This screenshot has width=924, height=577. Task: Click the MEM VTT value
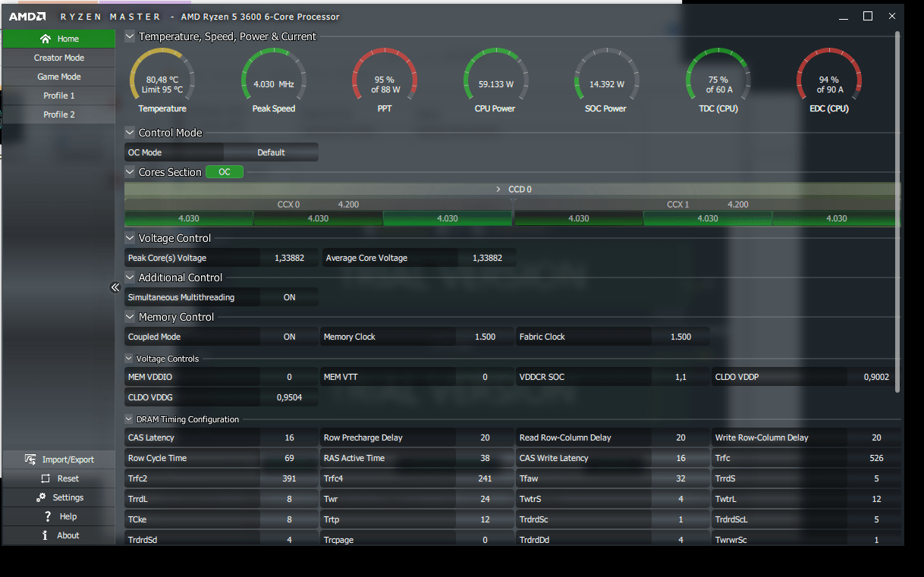[485, 377]
